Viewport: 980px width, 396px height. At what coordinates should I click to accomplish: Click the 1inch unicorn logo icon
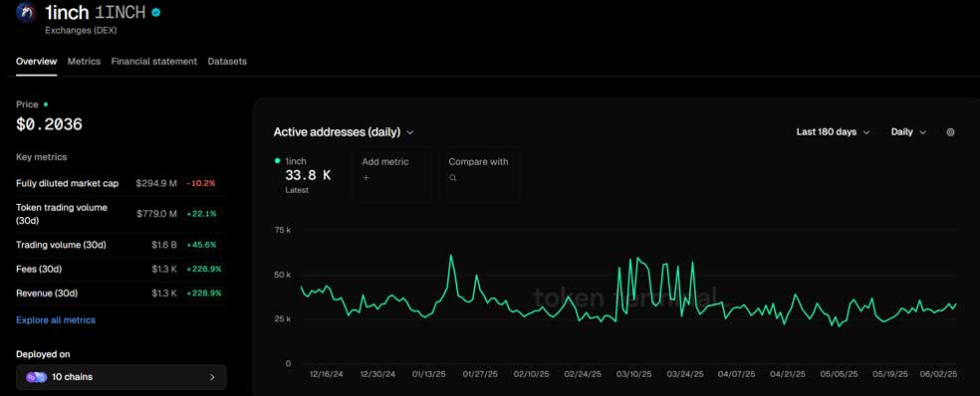[x=26, y=12]
